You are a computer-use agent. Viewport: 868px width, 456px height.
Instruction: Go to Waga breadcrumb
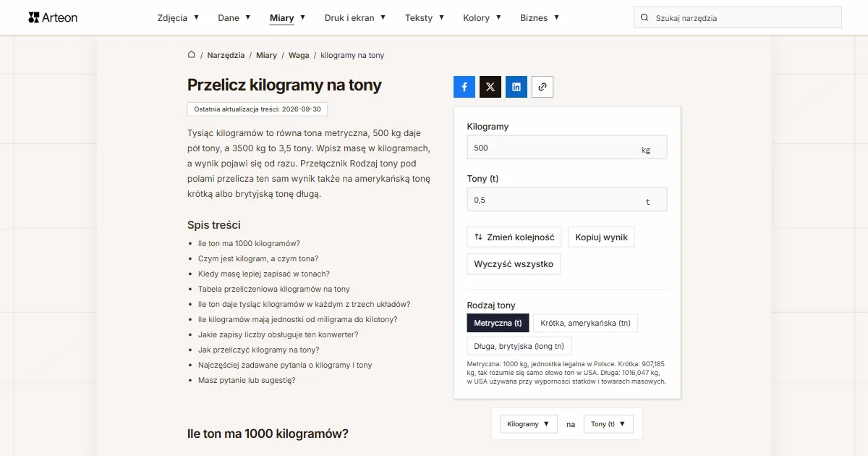pos(299,56)
